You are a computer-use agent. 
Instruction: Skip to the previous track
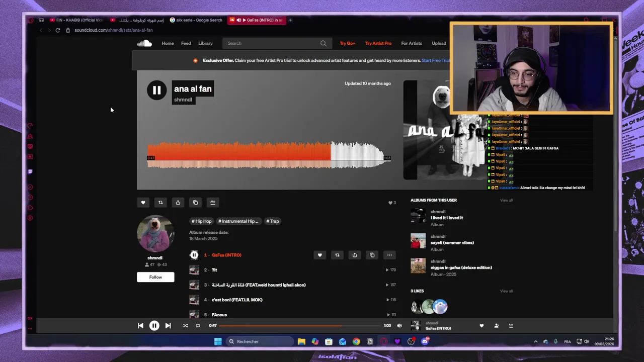click(x=140, y=326)
